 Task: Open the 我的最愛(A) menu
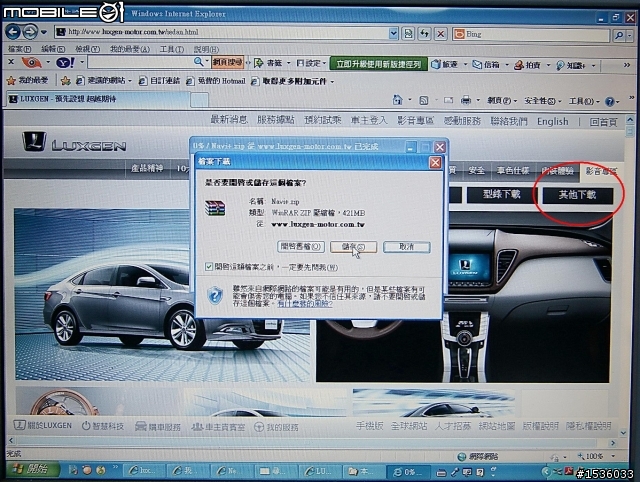(x=129, y=49)
